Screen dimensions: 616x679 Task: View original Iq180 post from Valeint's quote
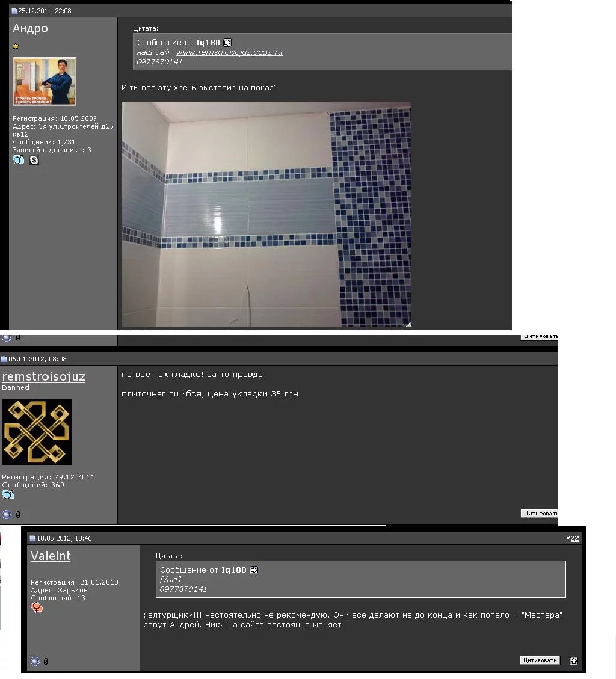coord(254,570)
